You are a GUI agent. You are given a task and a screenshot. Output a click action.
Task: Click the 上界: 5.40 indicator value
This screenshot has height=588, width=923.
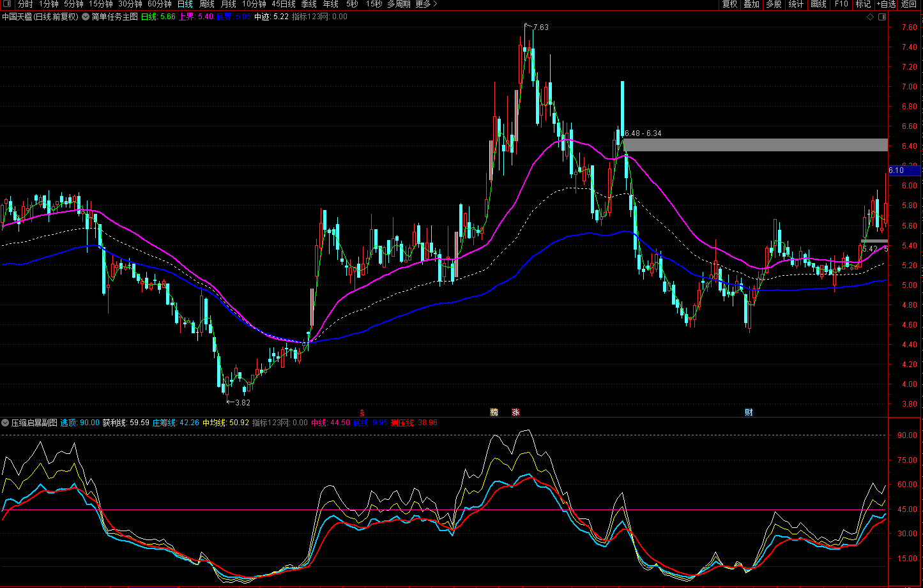195,17
